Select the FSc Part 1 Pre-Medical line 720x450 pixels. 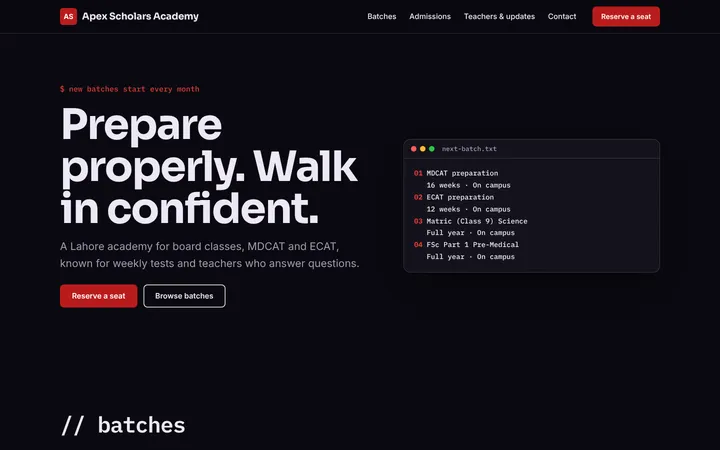(472, 245)
